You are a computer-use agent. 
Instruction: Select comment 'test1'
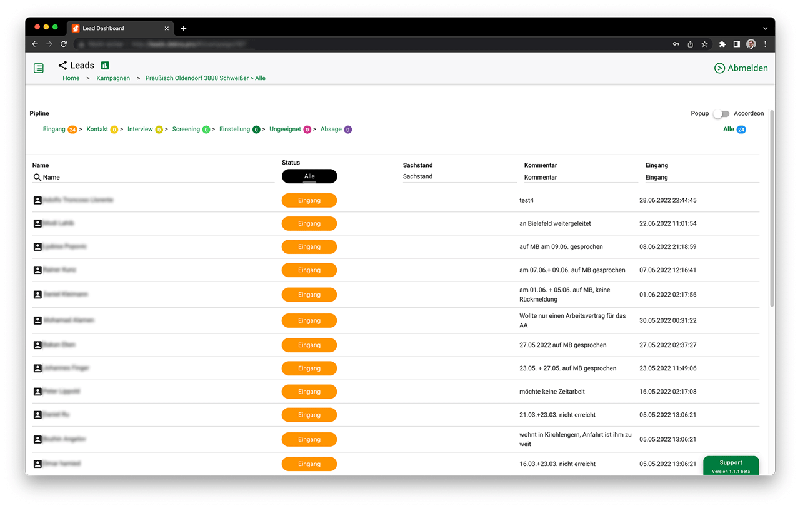pos(526,200)
